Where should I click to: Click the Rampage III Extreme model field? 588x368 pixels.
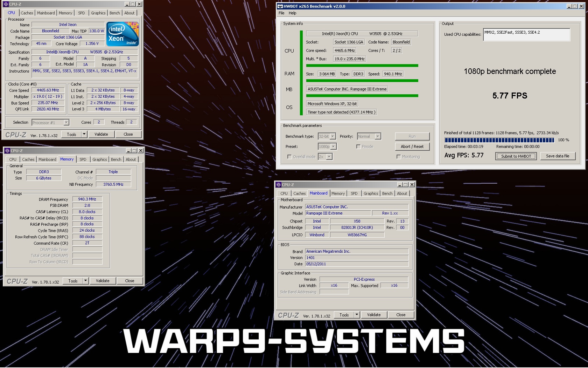[338, 213]
